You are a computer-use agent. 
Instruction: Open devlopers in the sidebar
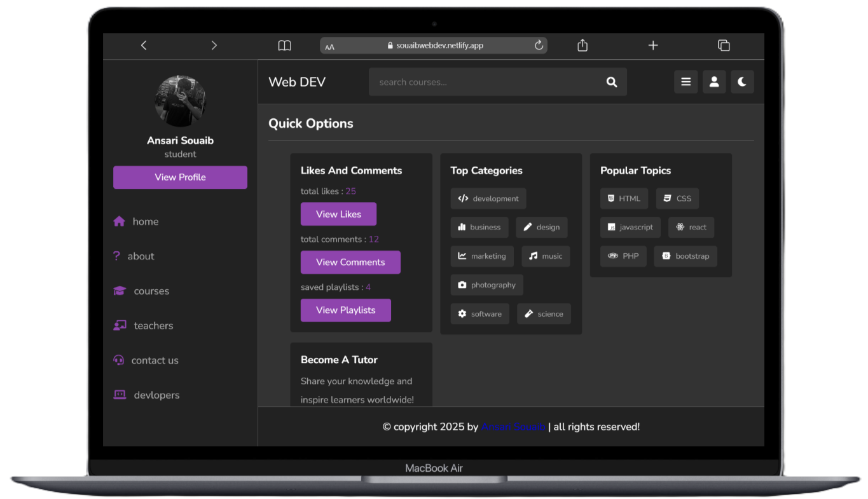146,395
